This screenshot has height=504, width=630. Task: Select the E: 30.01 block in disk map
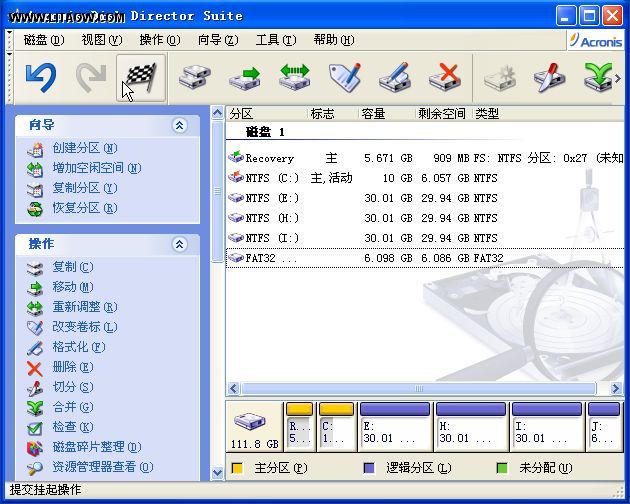395,427
